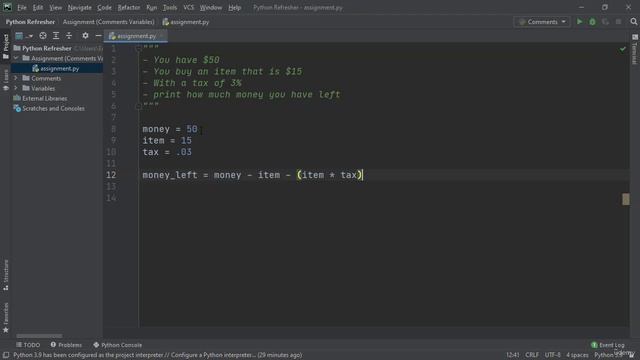Click the fold end marker at line 6
The width and height of the screenshot is (640, 360).
pos(138,106)
